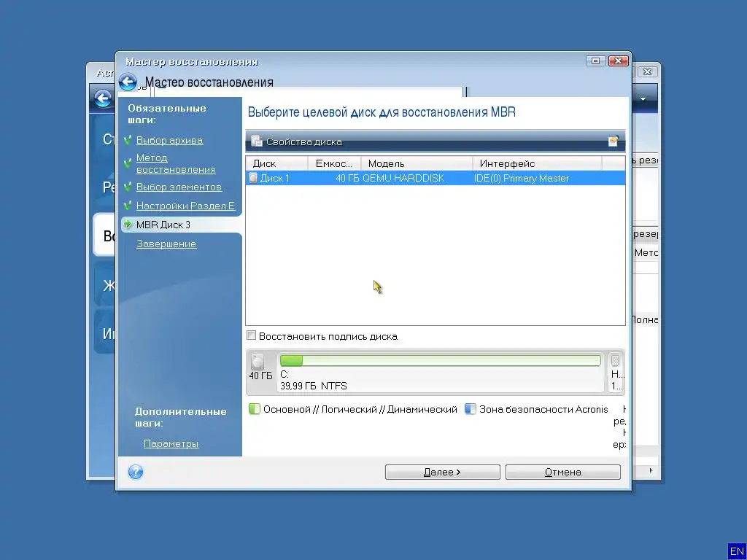Click the columns chooser icon at toolbar's right end
This screenshot has width=747, height=560.
pyautogui.click(x=613, y=141)
